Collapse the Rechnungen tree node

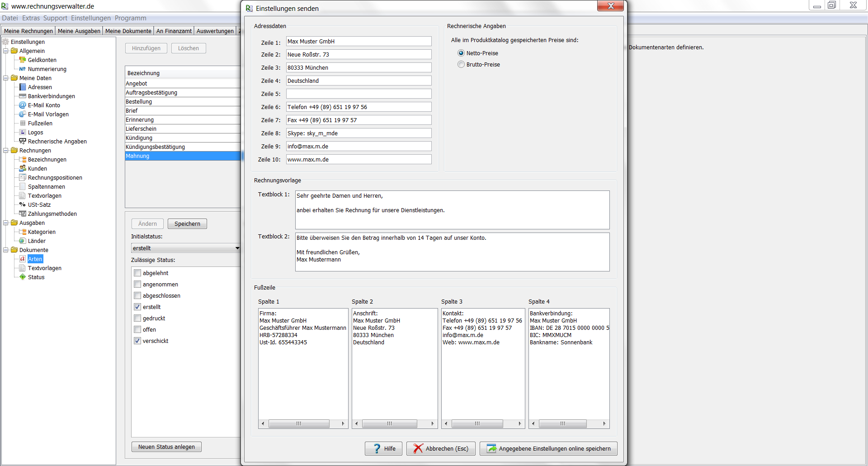coord(6,150)
